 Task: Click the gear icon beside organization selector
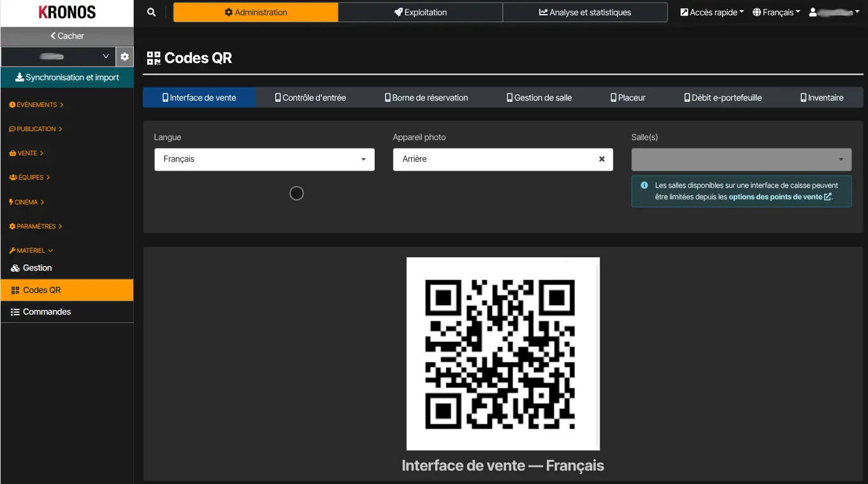click(x=124, y=57)
